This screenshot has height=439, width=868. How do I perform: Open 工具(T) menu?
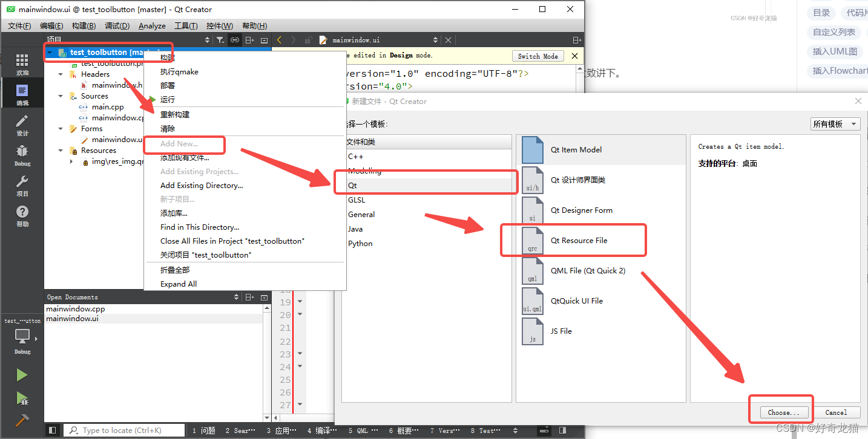[x=186, y=25]
